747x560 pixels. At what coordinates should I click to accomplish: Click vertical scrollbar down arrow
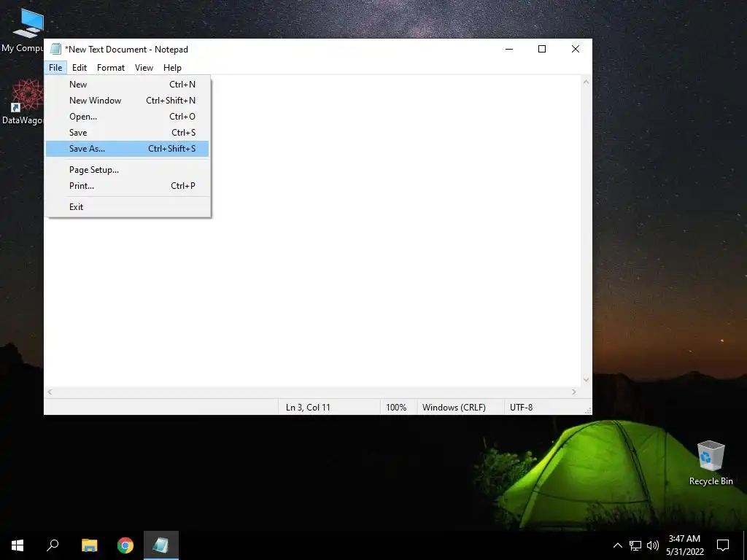click(586, 380)
